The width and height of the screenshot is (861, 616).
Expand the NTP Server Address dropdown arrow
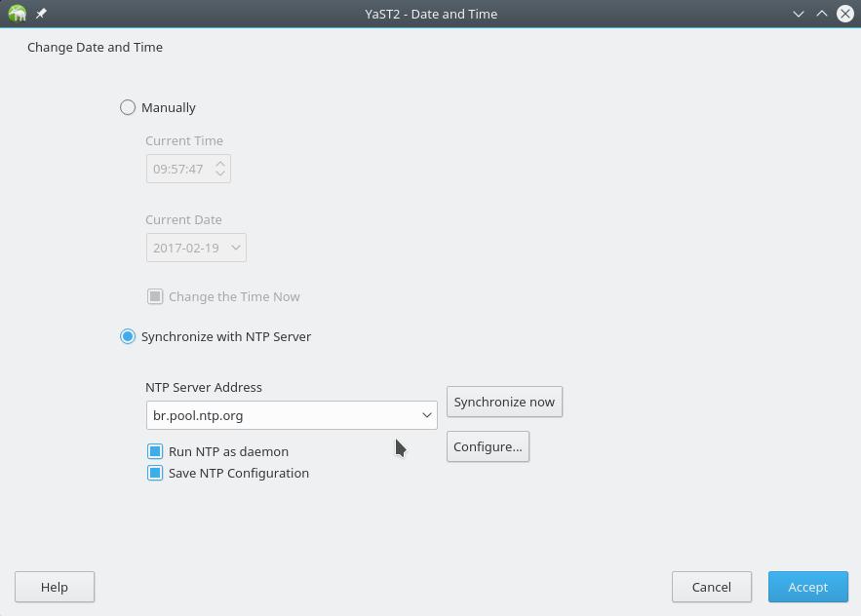(426, 415)
